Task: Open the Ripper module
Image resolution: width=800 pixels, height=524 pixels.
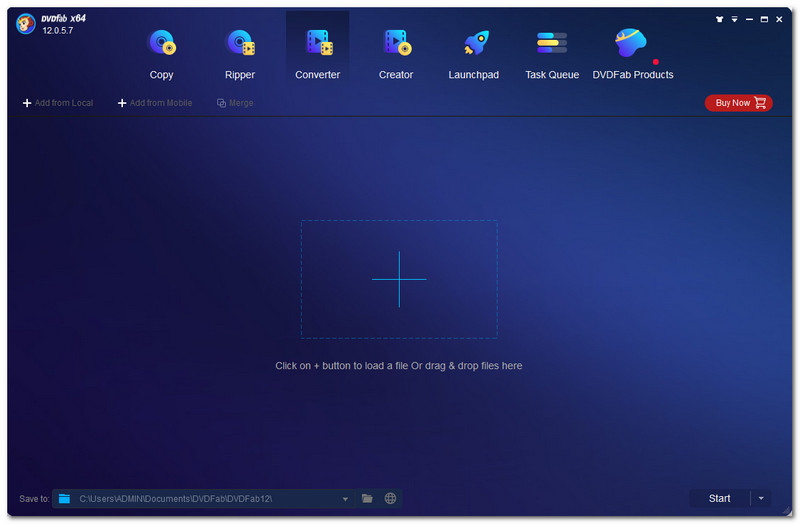Action: pyautogui.click(x=239, y=54)
